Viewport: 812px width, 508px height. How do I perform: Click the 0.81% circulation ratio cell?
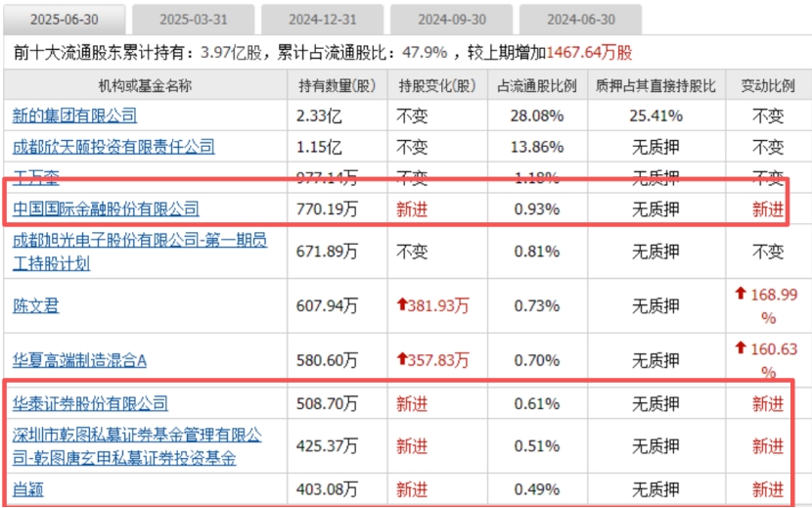537,252
